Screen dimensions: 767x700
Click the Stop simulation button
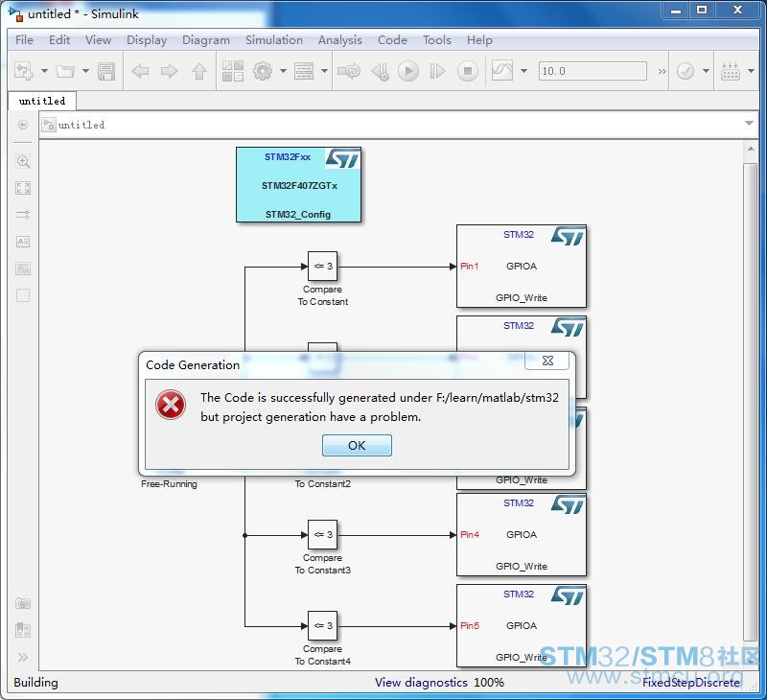pos(468,71)
